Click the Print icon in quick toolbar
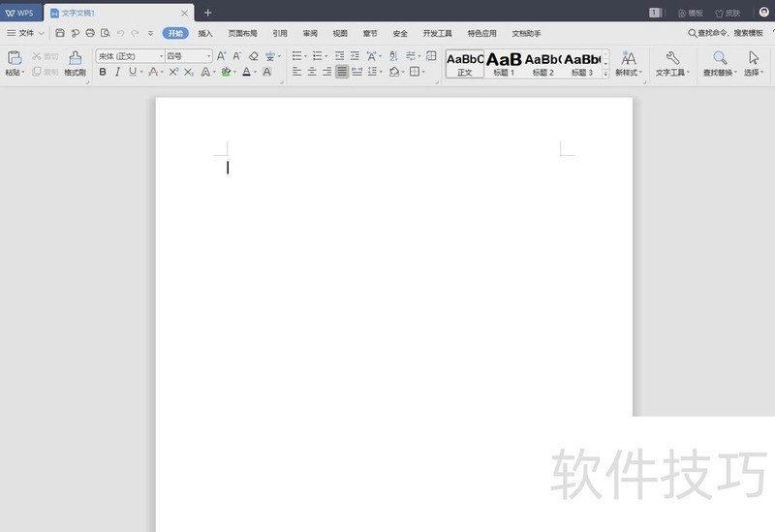775x532 pixels. pyautogui.click(x=90, y=33)
